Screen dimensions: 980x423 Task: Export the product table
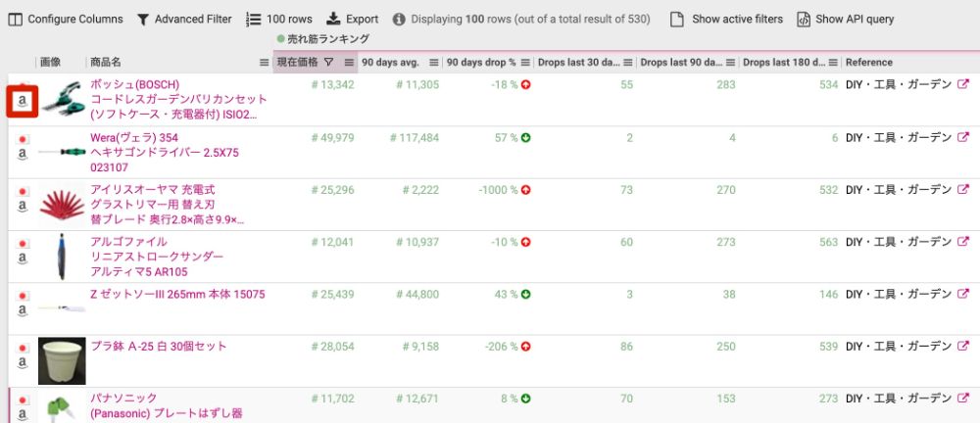353,20
